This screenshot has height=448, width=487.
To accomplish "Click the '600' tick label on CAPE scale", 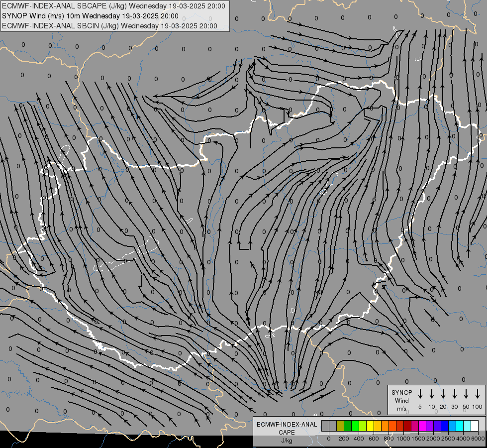I will point(374,439).
